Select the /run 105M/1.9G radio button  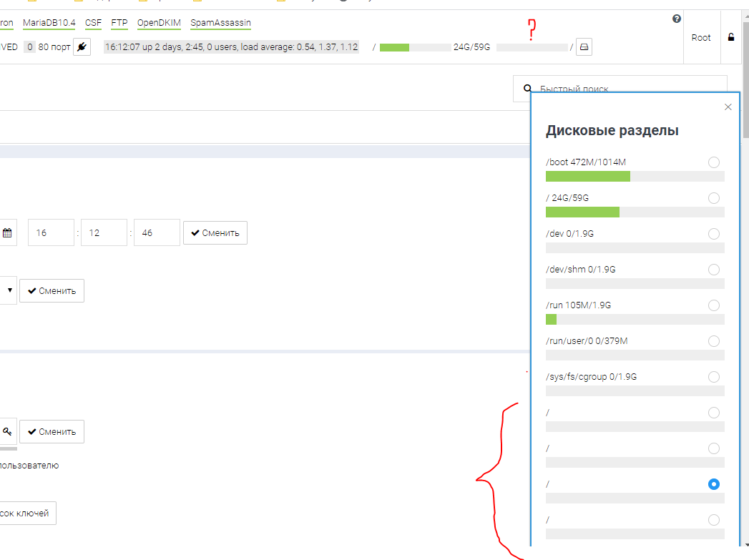[x=713, y=305]
